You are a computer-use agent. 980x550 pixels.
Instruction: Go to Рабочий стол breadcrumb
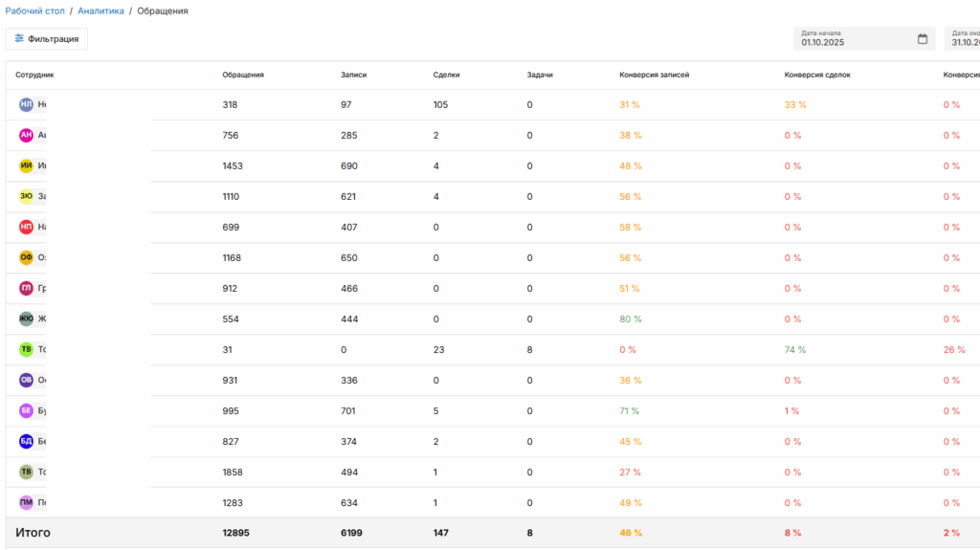pyautogui.click(x=34, y=11)
